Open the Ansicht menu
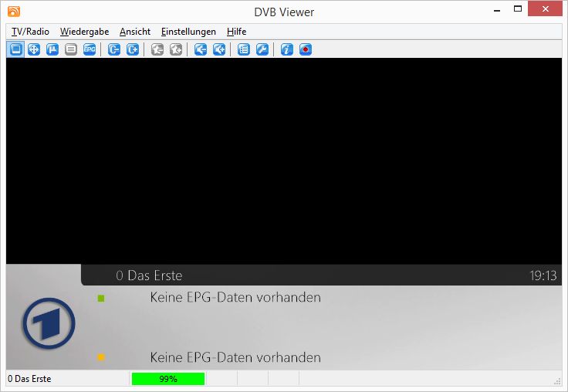Viewport: 568px width, 392px height. (135, 32)
